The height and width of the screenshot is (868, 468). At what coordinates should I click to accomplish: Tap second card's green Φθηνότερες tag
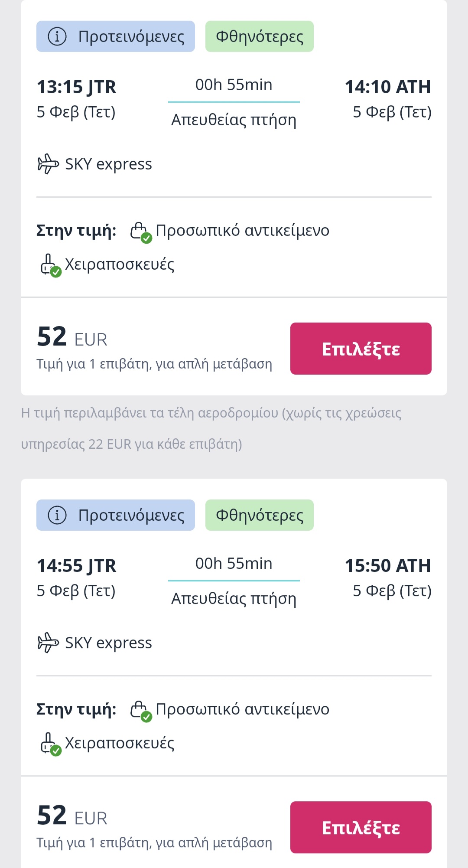259,515
